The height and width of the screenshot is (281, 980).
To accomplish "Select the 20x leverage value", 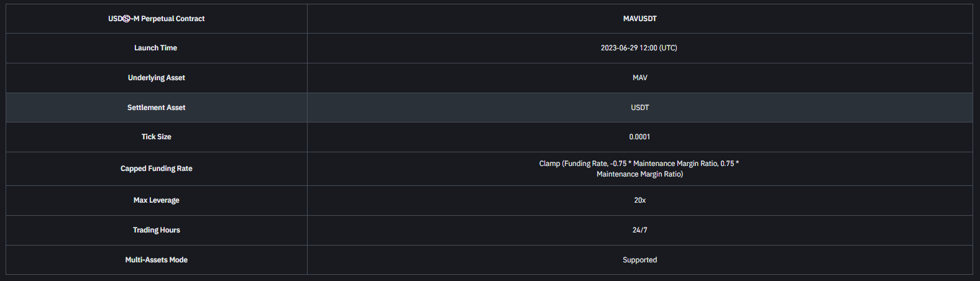I will [639, 200].
